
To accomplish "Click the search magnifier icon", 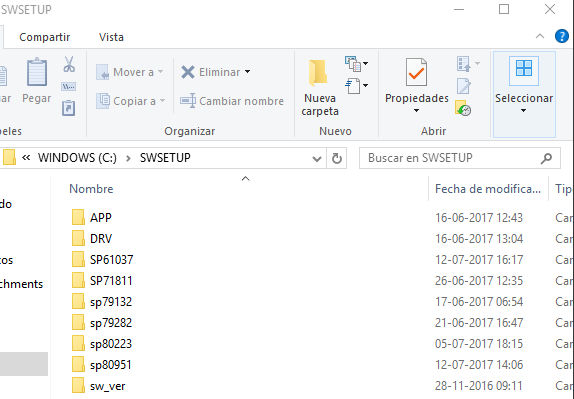I will [547, 158].
